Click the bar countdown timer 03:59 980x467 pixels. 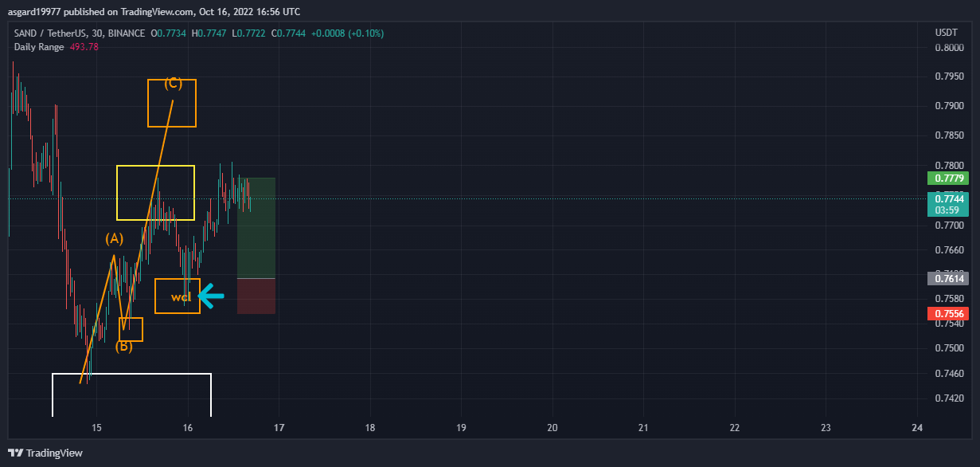pos(948,210)
